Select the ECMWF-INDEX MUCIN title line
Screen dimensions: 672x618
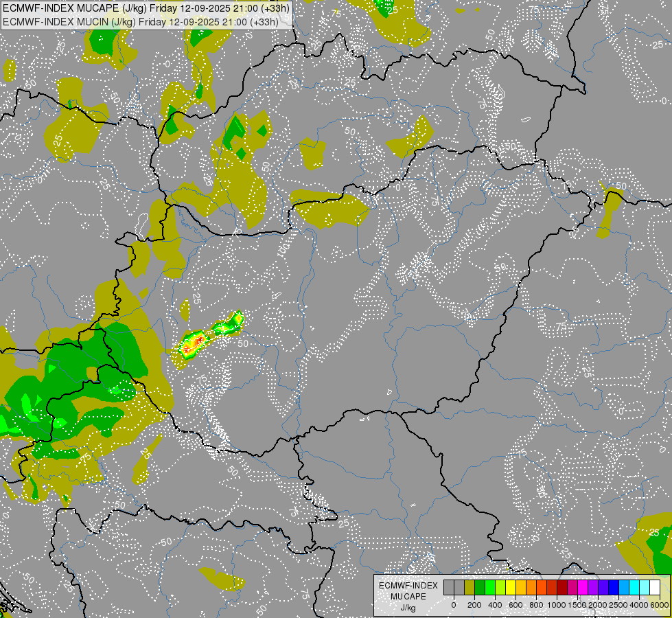coord(141,21)
